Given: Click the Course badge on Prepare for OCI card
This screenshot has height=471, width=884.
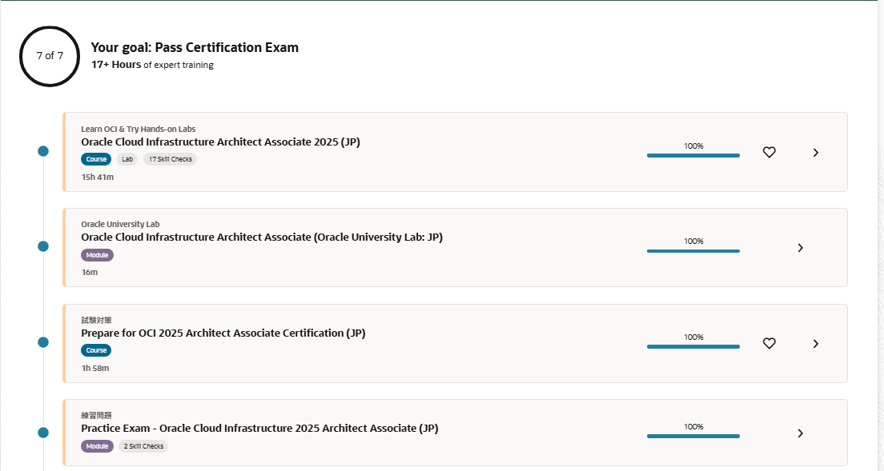Looking at the screenshot, I should click(96, 350).
